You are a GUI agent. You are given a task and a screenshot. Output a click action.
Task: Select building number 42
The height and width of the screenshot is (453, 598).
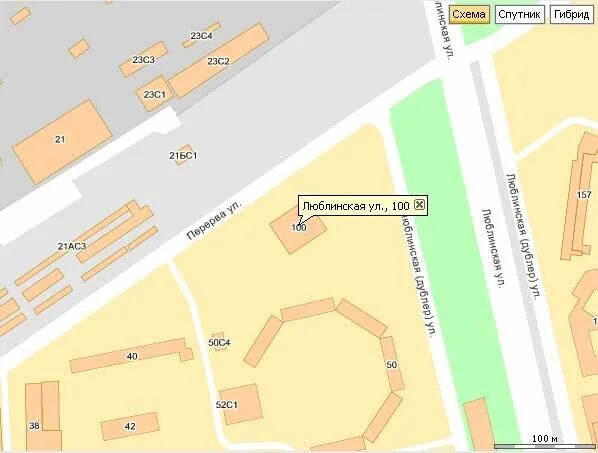(130, 426)
